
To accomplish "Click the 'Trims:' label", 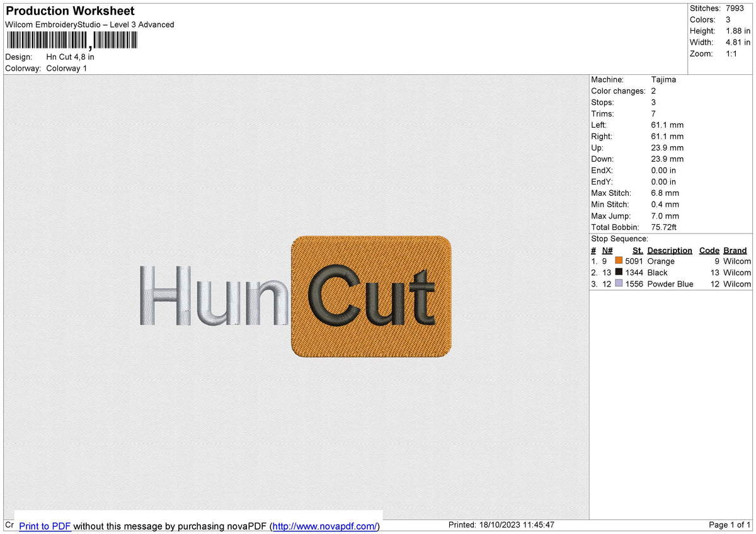I will pos(602,113).
